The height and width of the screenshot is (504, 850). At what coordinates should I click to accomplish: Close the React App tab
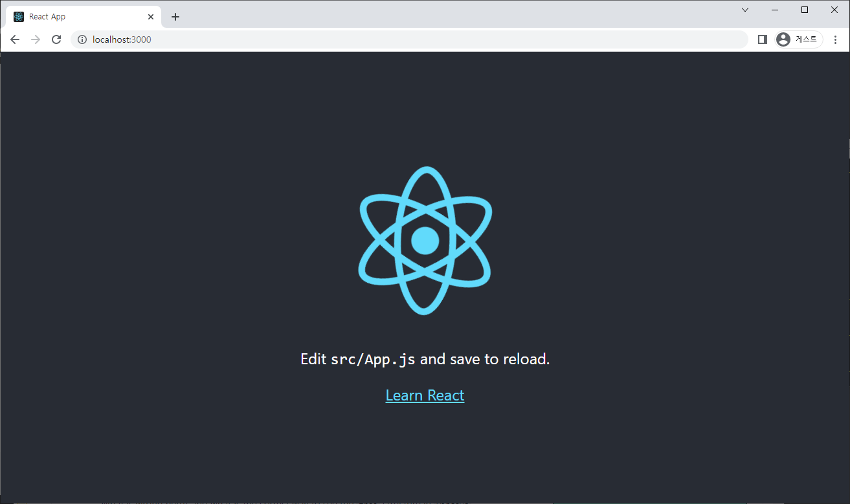click(151, 16)
